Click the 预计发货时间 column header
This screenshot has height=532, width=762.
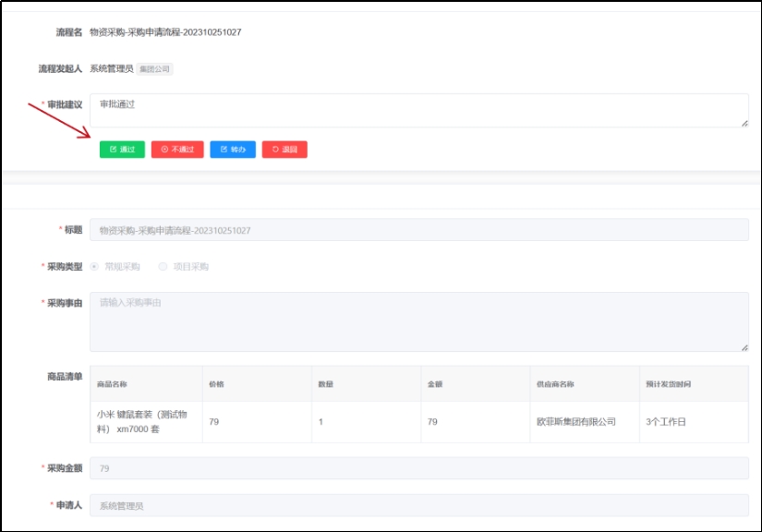(668, 384)
